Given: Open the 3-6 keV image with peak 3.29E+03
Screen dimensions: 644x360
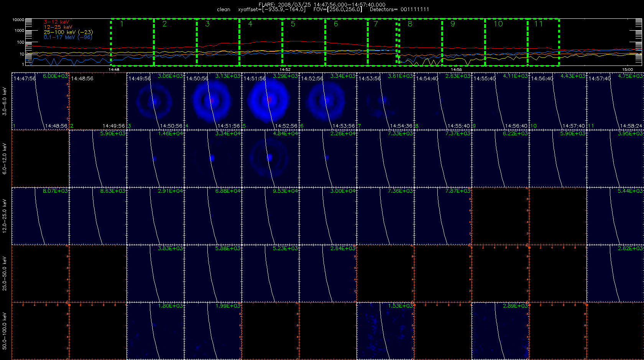Looking at the screenshot, I should [271, 101].
